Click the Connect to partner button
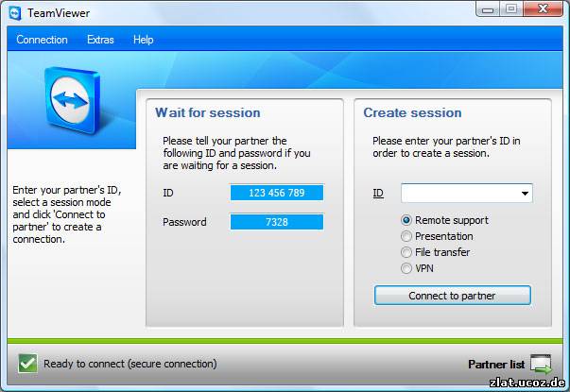570x392 pixels. [452, 296]
